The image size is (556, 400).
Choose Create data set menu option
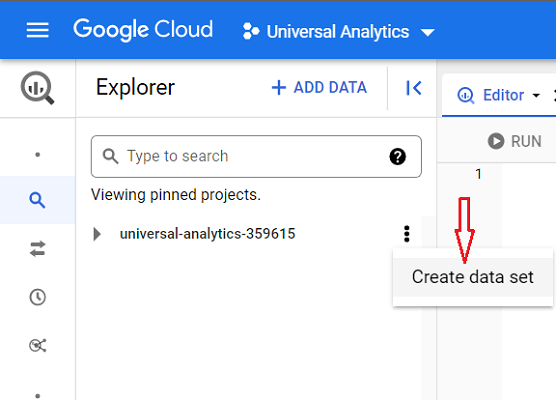(473, 277)
